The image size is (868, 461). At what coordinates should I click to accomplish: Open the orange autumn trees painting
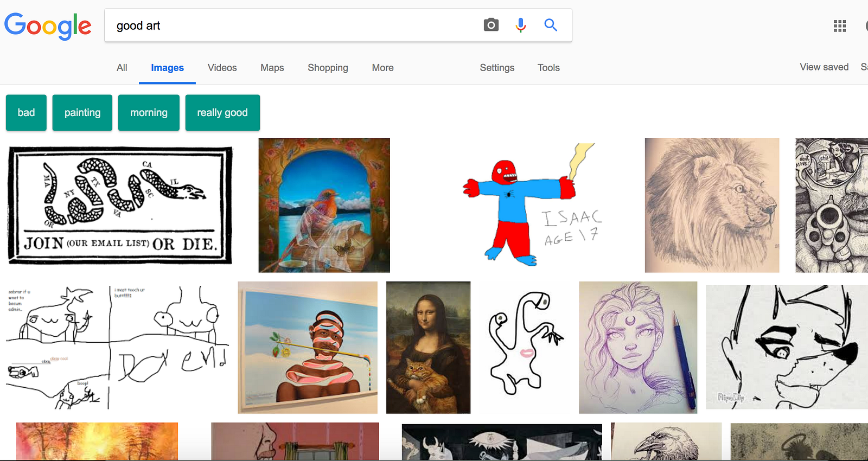click(97, 441)
